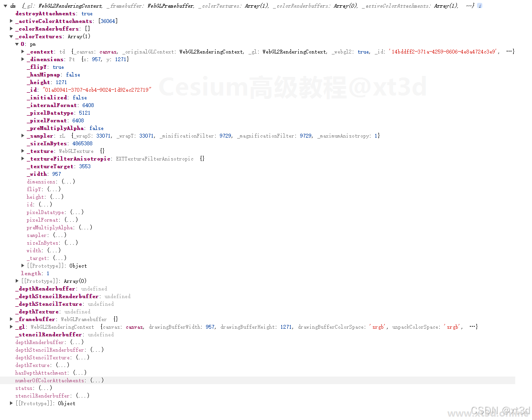Expand the _dimensions property
Viewport: 532px width, 420px height.
(x=22, y=59)
